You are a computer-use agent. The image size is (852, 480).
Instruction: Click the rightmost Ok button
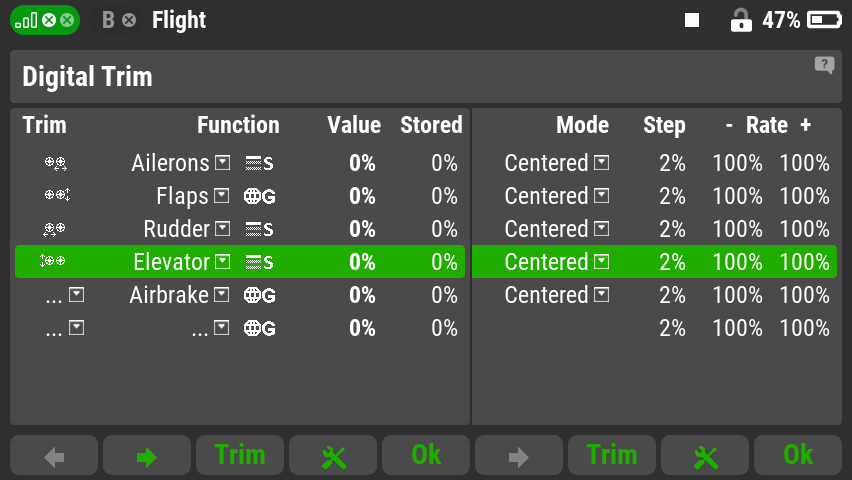tap(798, 456)
